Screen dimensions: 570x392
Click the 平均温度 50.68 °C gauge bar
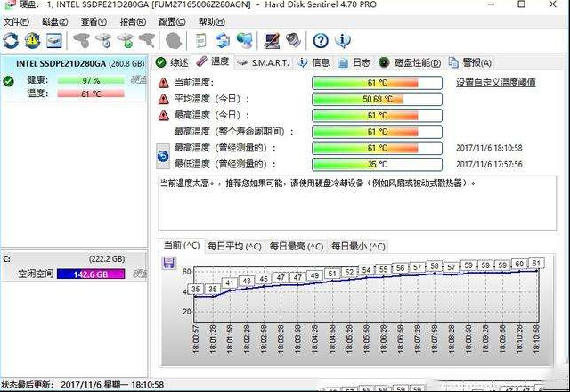click(x=377, y=99)
